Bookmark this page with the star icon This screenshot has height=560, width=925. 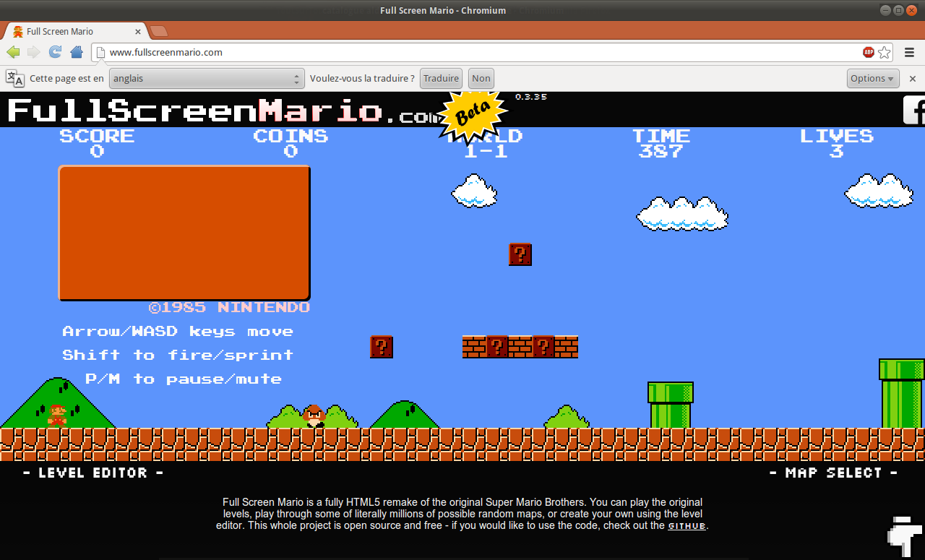[x=885, y=52]
